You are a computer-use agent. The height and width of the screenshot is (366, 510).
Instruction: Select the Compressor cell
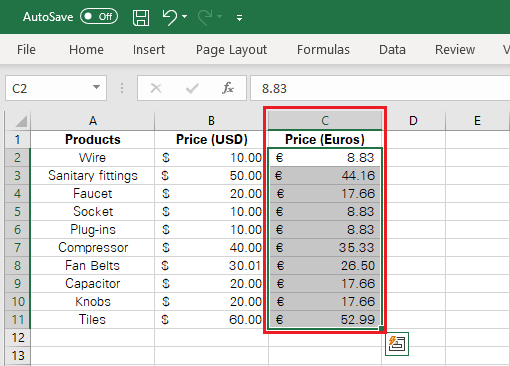point(93,247)
